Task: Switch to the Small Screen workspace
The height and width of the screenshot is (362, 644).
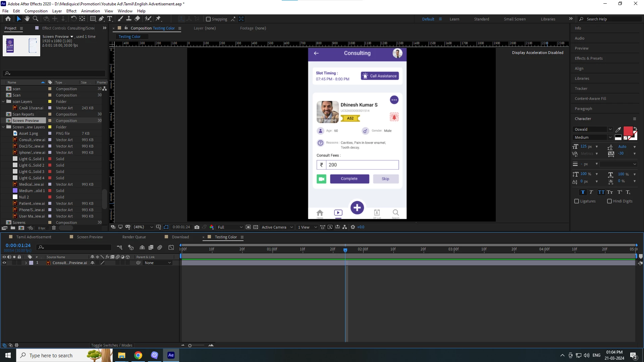Action: click(515, 19)
